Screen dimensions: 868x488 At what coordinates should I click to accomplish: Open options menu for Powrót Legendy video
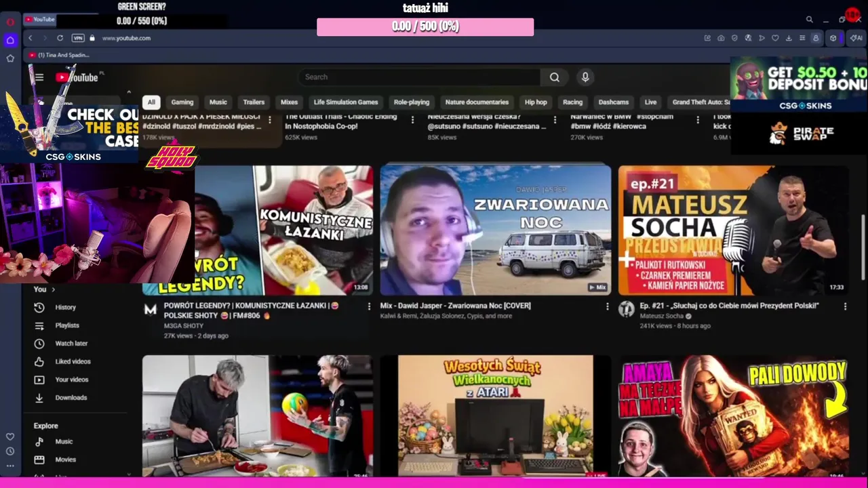(369, 306)
